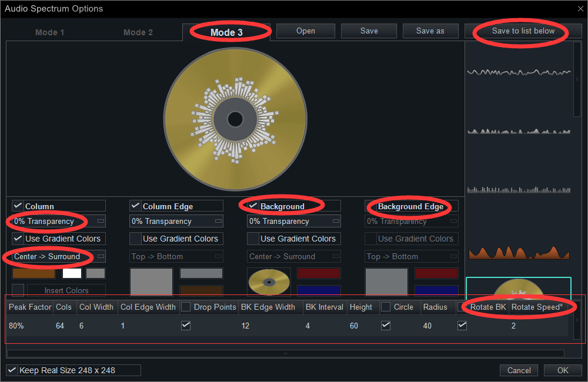Switch to the Mode 2 tab
Screen dimensions: 588x382
tap(138, 32)
